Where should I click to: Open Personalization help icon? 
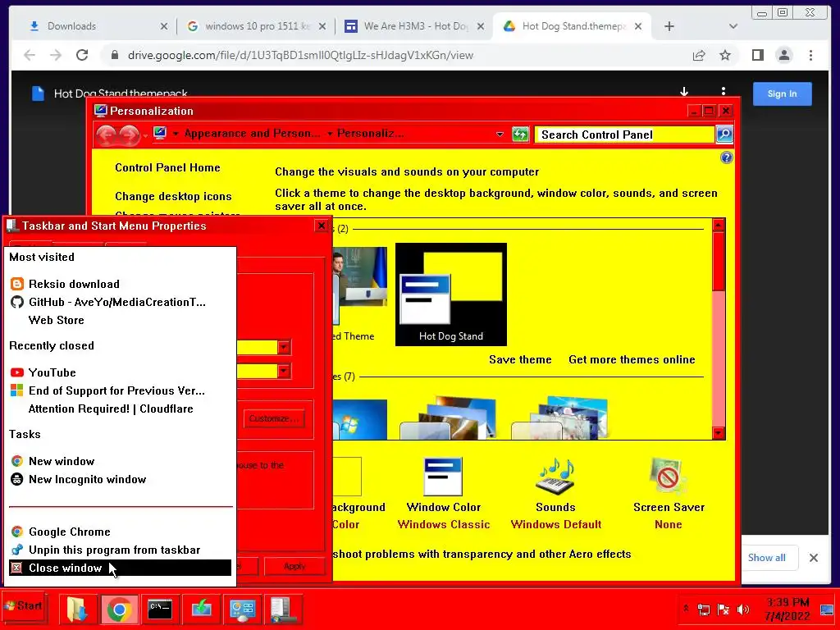point(727,157)
